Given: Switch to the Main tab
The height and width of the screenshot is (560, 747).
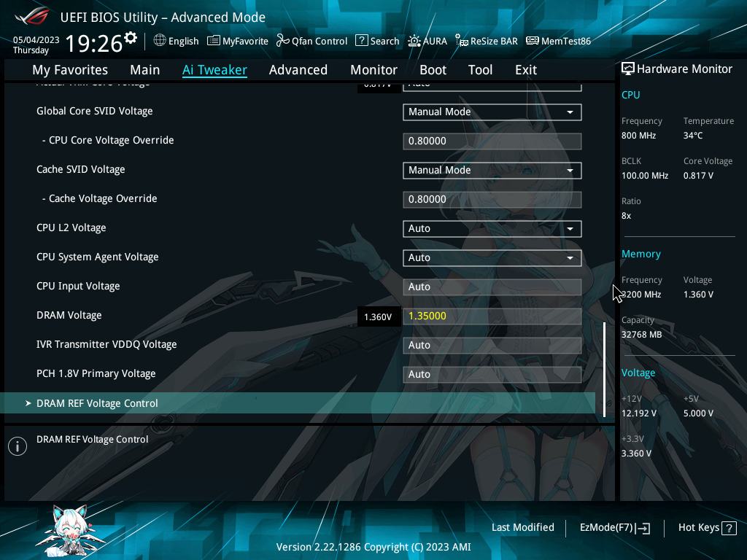Looking at the screenshot, I should click(145, 70).
